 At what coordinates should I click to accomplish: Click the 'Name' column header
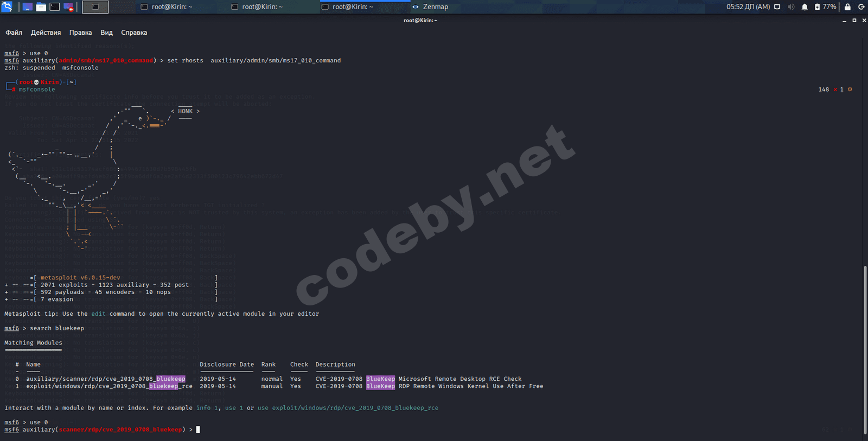click(x=33, y=365)
